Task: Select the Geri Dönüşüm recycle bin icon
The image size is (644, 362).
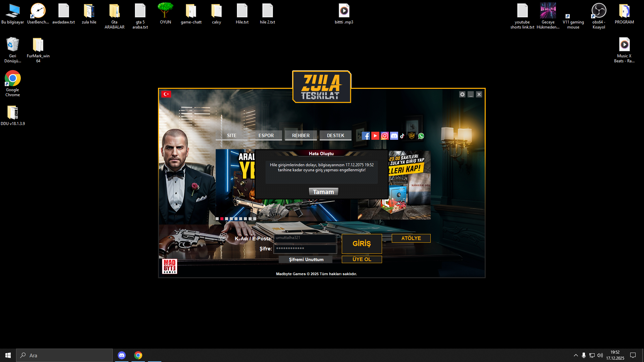Action: [x=13, y=50]
